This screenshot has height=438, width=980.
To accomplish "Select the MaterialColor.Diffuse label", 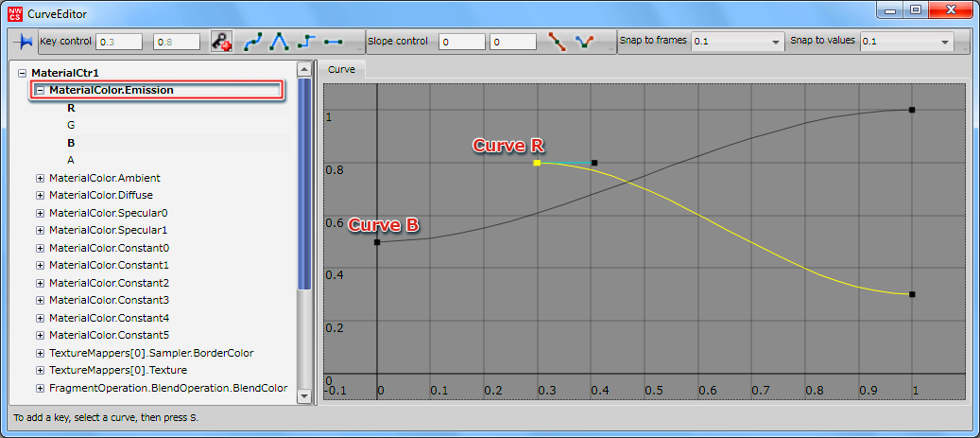I will point(101,195).
